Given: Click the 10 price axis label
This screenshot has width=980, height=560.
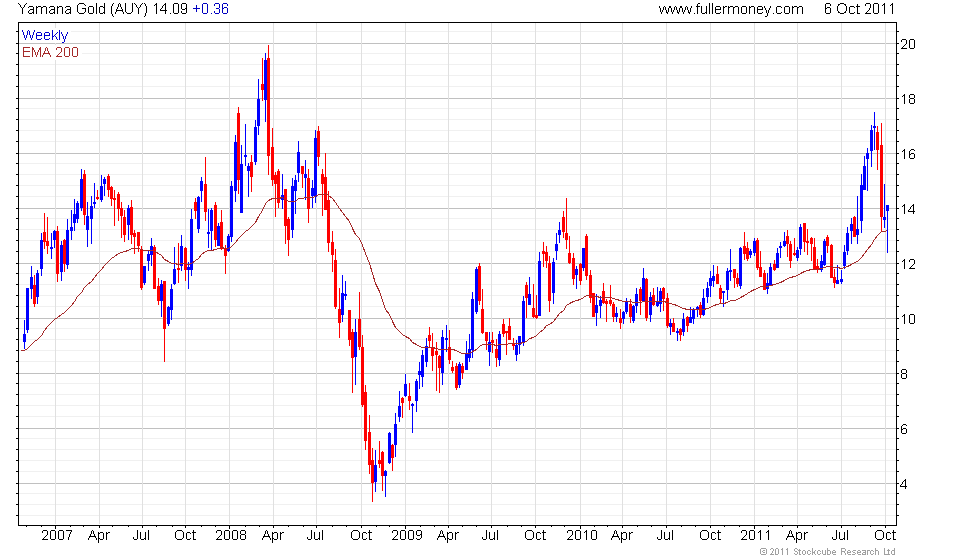Looking at the screenshot, I should pos(908,319).
